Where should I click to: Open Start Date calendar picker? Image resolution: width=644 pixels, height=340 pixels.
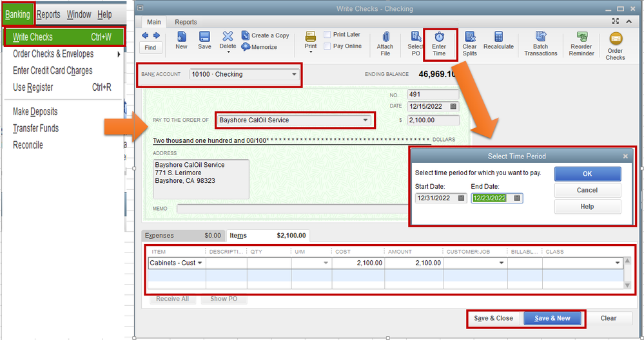(461, 198)
